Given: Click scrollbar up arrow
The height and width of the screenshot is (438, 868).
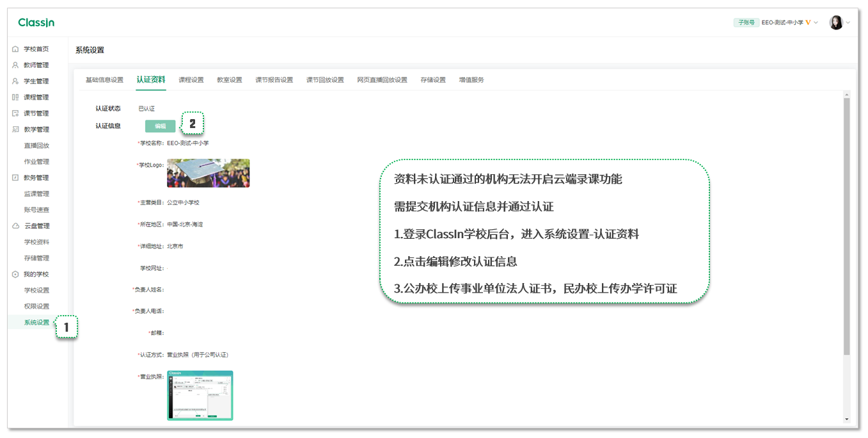Looking at the screenshot, I should [847, 95].
